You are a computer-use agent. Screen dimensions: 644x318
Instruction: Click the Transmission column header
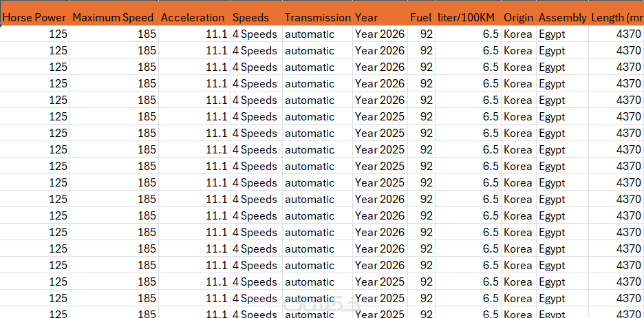tap(317, 17)
